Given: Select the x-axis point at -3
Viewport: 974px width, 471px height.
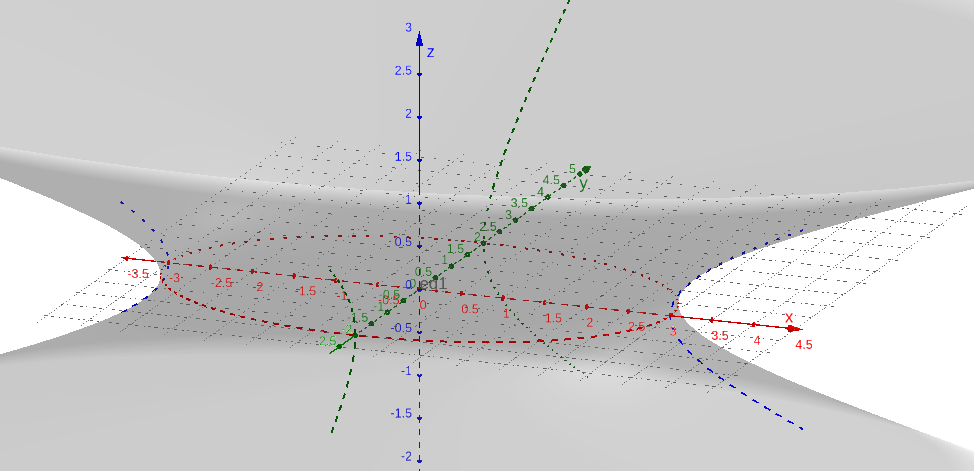Looking at the screenshot, I should 169,263.
